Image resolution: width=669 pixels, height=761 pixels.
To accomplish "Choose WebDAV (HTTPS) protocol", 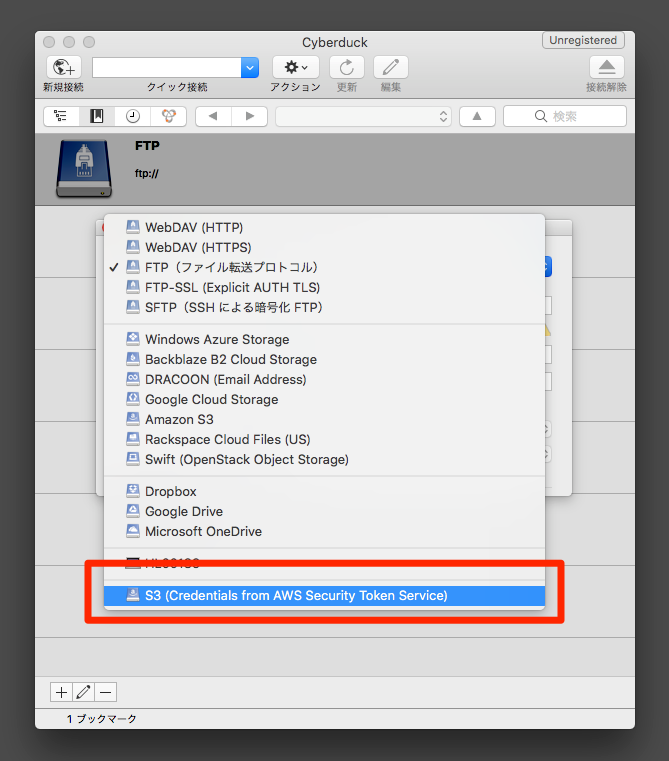I will pyautogui.click(x=324, y=248).
